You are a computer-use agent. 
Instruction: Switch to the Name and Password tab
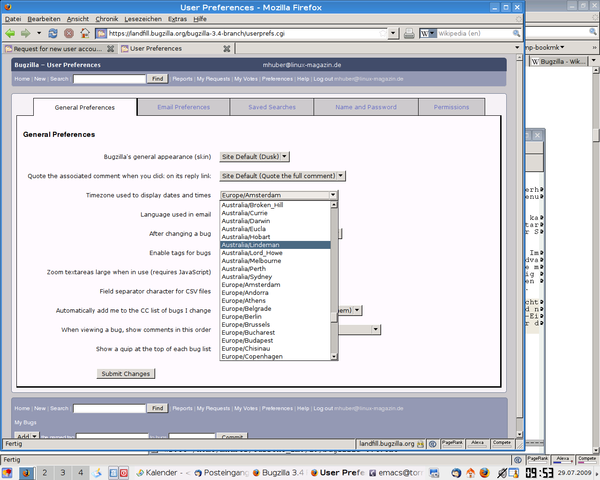[366, 107]
